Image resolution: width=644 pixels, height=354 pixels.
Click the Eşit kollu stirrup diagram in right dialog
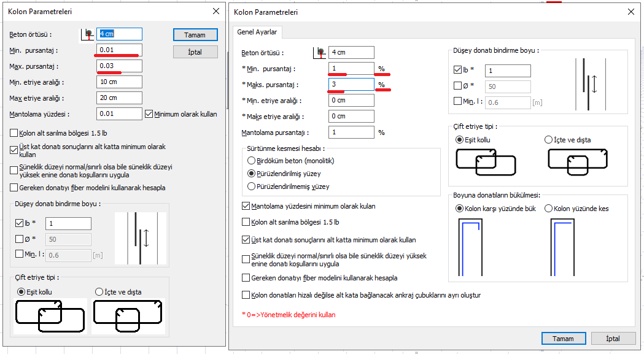pos(486,162)
